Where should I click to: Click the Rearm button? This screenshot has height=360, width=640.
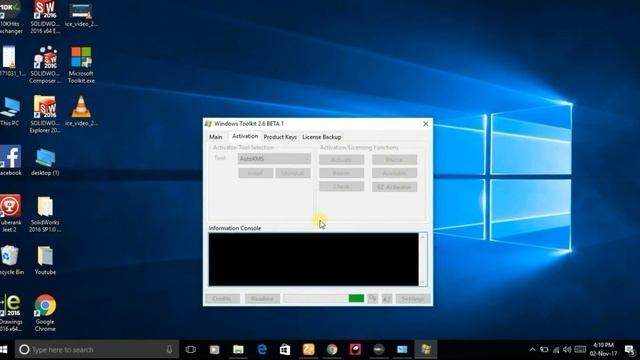pos(341,173)
